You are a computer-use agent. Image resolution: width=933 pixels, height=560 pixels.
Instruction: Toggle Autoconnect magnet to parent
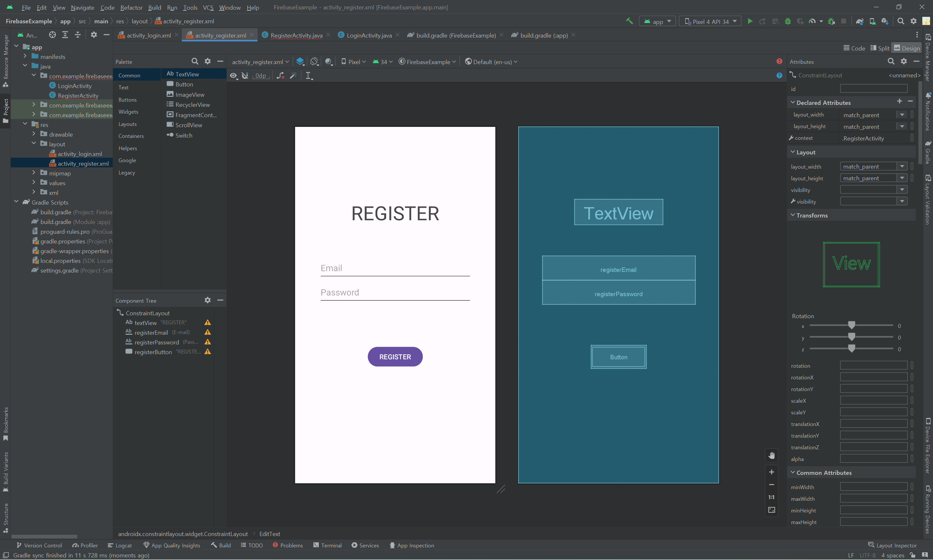(245, 75)
